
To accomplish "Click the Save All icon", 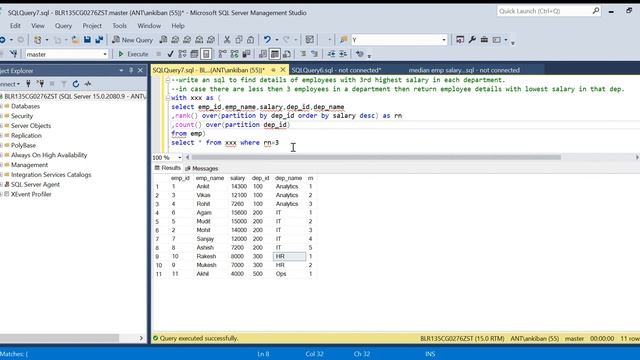I will point(99,40).
